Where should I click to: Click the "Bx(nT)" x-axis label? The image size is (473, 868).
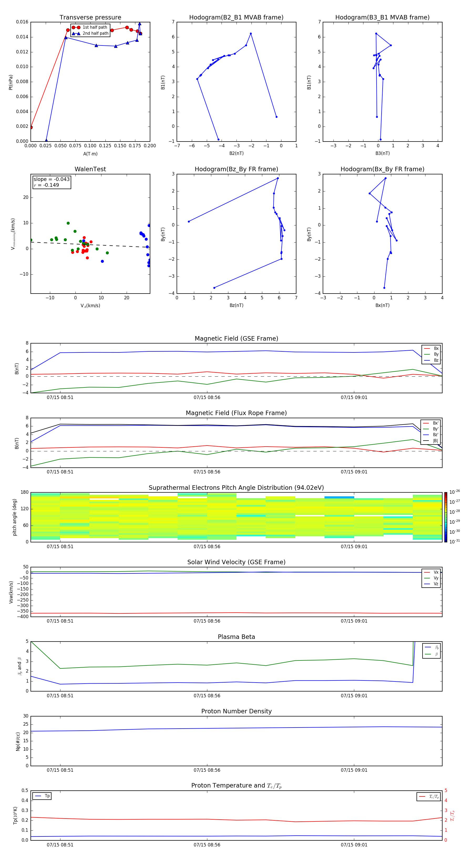click(x=382, y=305)
